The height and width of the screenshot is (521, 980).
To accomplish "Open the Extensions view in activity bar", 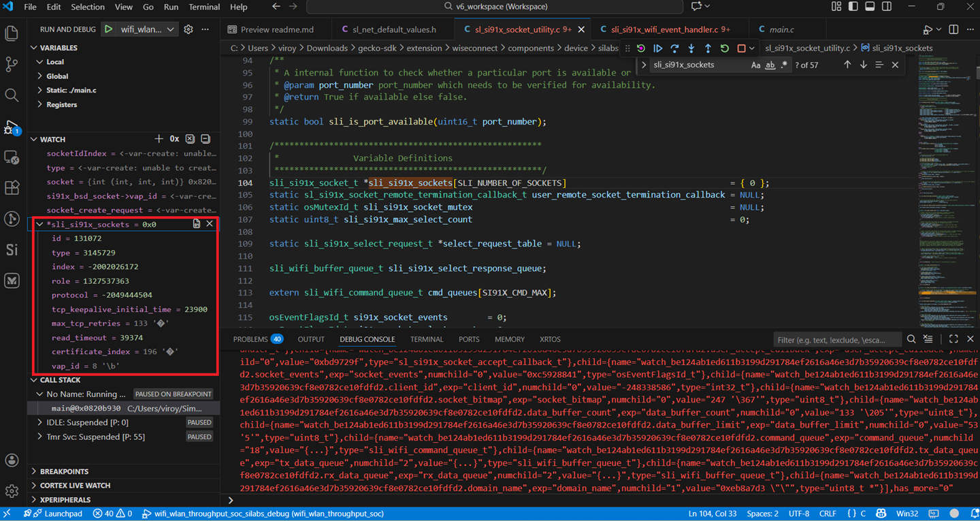I will tap(12, 187).
